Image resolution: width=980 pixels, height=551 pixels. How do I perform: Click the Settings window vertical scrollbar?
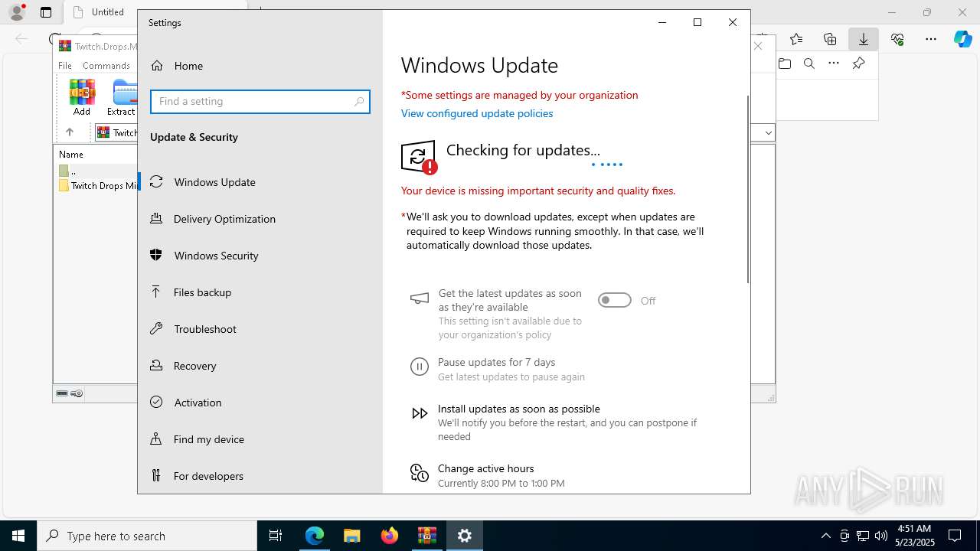[748, 190]
